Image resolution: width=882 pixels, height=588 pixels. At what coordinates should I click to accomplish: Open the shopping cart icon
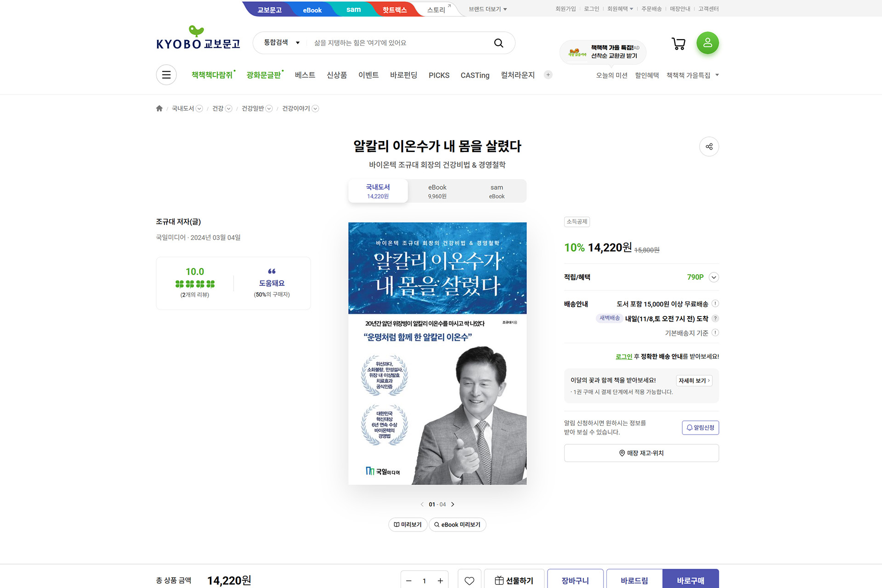(x=678, y=44)
